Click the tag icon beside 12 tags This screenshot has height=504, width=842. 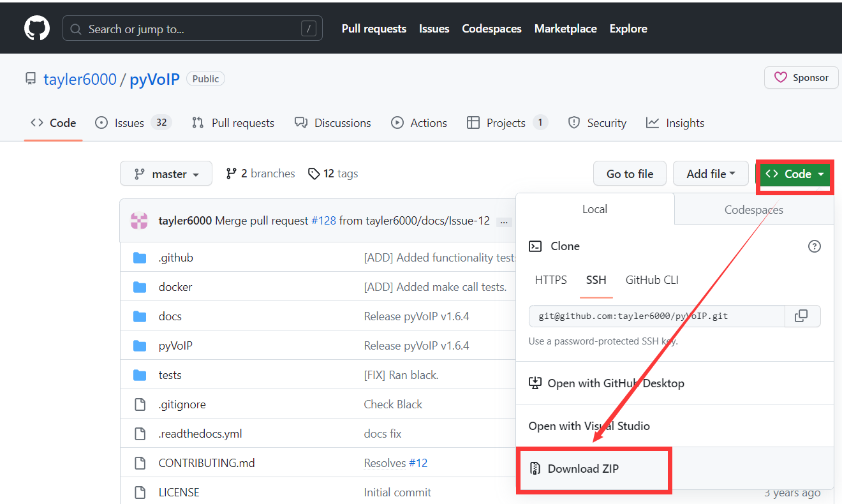click(314, 173)
